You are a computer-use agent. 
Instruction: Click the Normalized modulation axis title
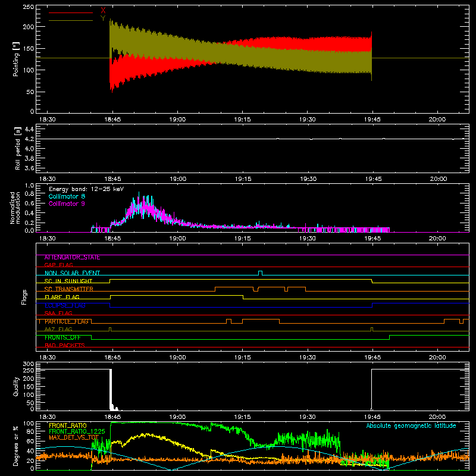[x=15, y=208]
